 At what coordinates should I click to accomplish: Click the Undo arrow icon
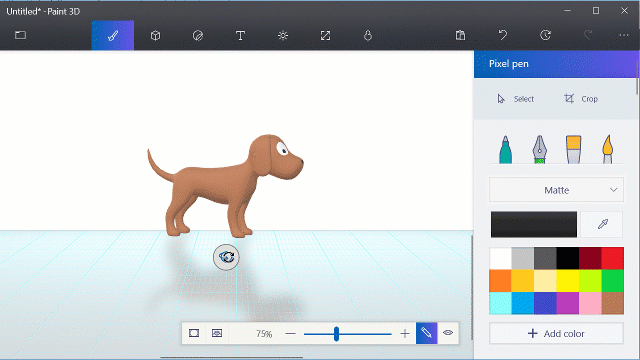[503, 35]
